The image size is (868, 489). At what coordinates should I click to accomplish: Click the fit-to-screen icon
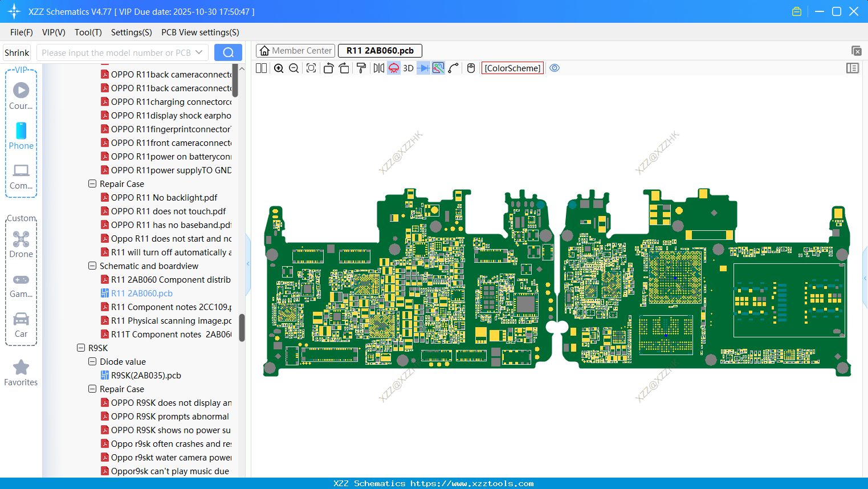pos(311,68)
